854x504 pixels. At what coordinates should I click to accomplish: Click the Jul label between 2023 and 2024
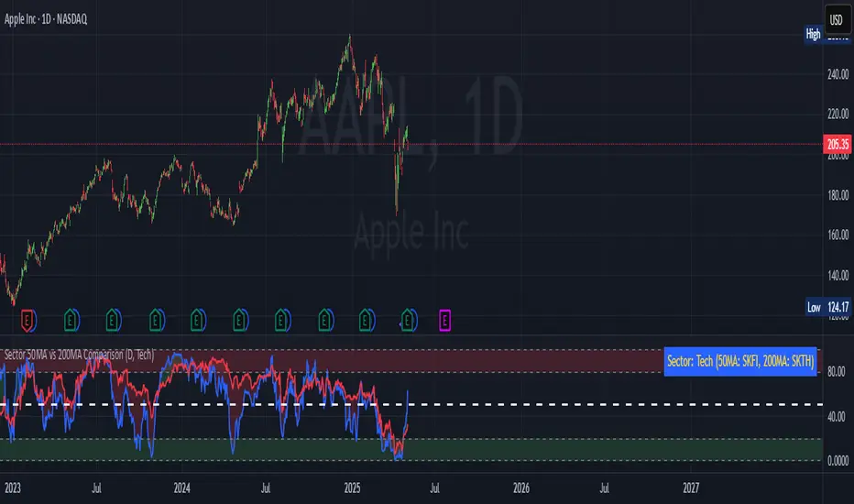pos(96,488)
